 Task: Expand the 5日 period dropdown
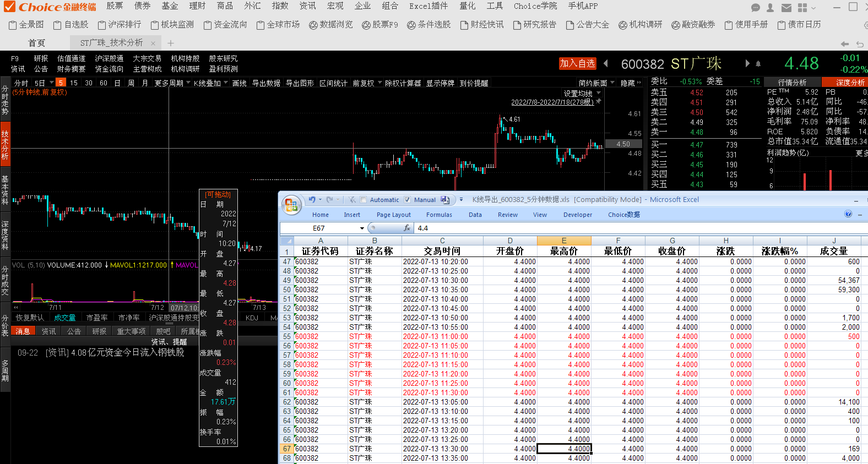[52, 83]
